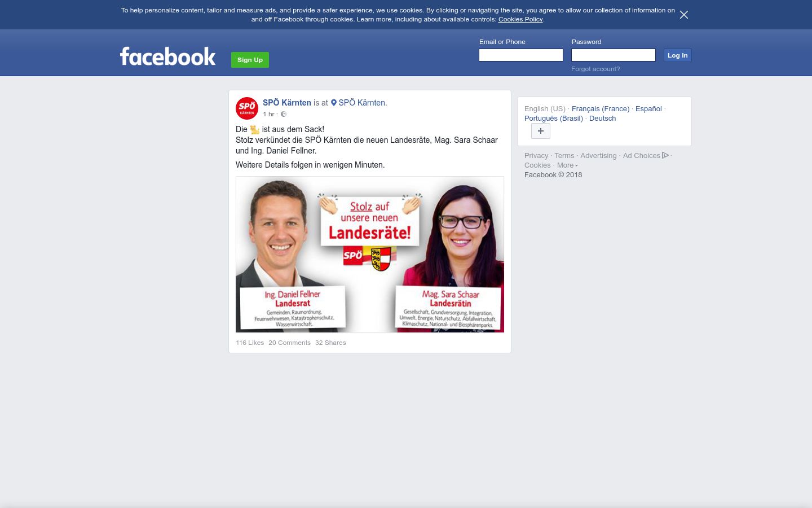The width and height of the screenshot is (812, 508).
Task: Click 'Weitere Details folgen in wenigen Minuten.' text
Action: [x=310, y=165]
